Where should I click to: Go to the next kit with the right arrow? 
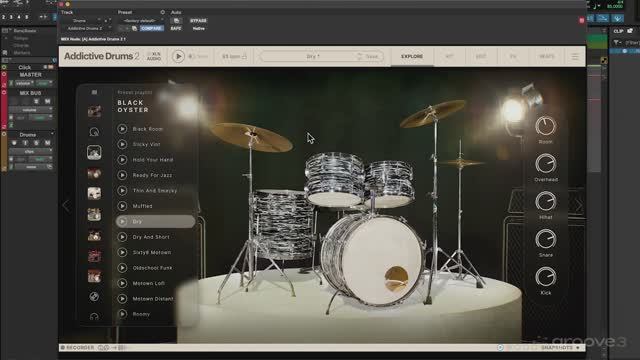(x=579, y=205)
